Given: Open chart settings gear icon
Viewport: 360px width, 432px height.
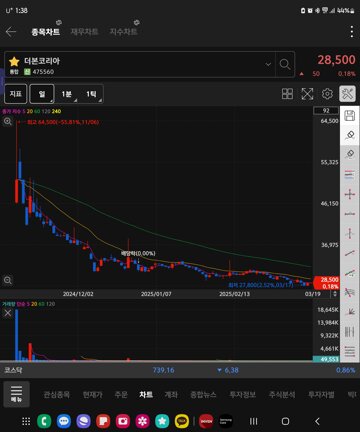Looking at the screenshot, I should tap(327, 94).
